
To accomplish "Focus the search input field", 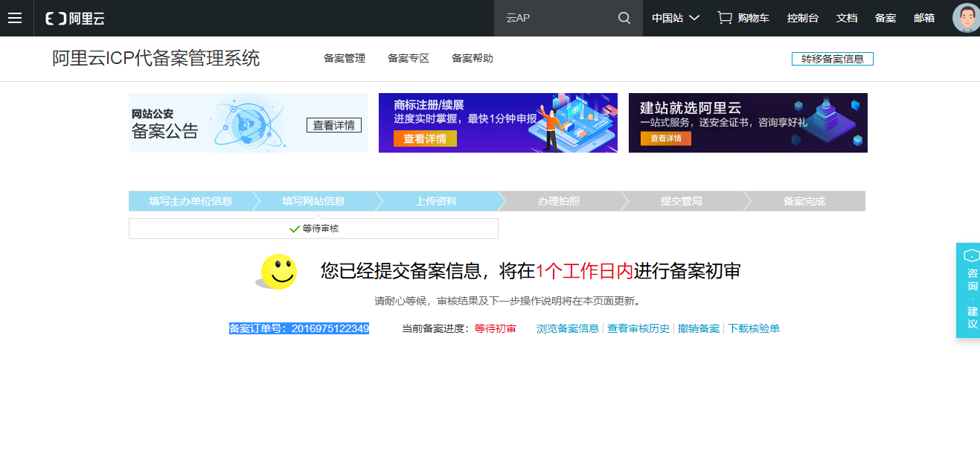I will click(x=558, y=18).
